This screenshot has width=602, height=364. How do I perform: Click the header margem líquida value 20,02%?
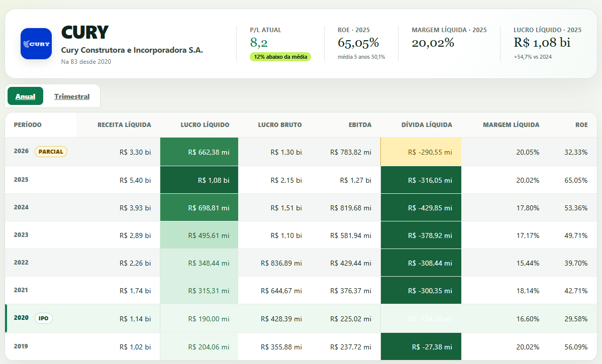[x=433, y=43]
